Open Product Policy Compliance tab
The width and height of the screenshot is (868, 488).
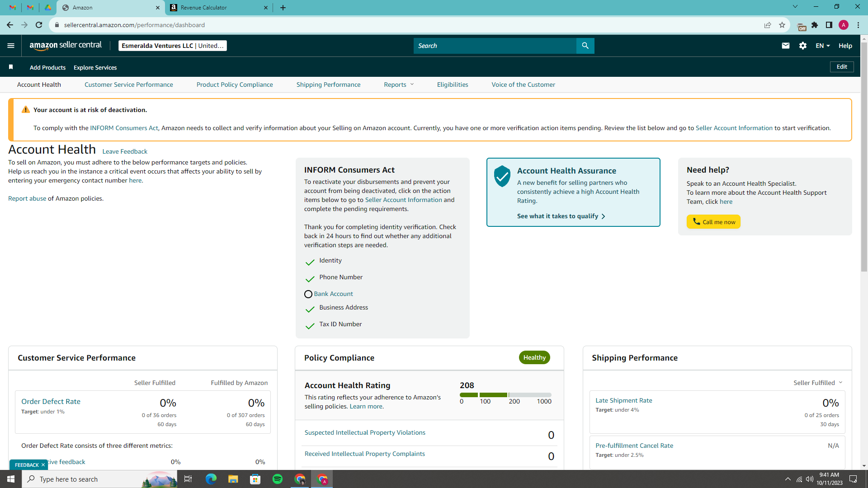(235, 84)
